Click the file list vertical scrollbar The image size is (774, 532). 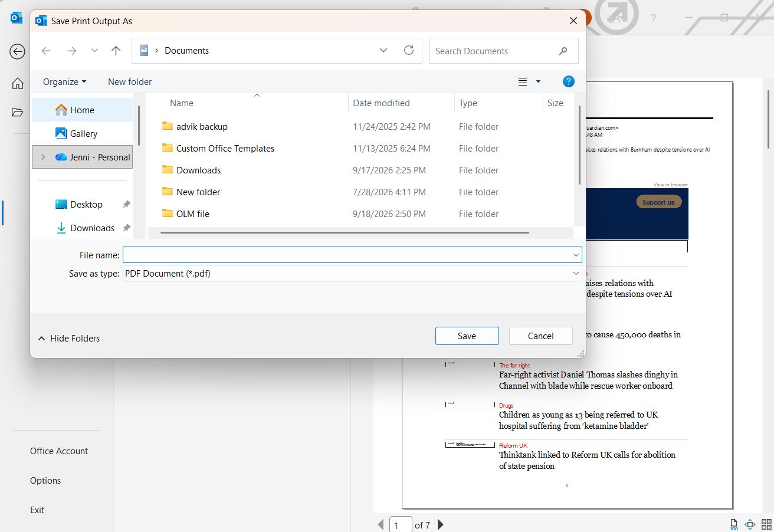tap(580, 145)
